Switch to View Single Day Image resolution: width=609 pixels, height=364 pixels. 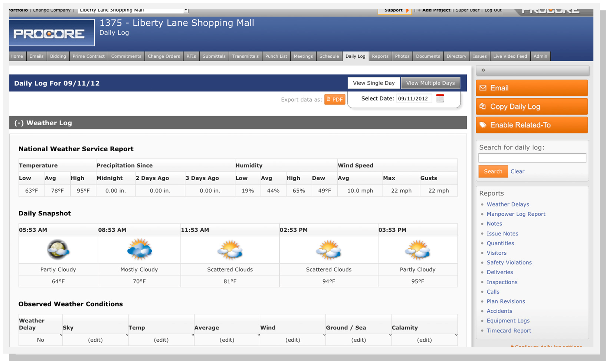[x=374, y=83]
